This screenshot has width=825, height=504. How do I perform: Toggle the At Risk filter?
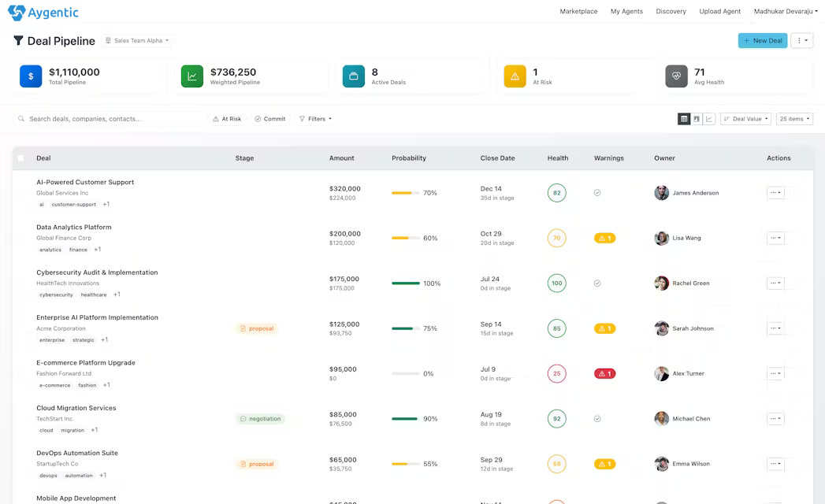pos(227,119)
